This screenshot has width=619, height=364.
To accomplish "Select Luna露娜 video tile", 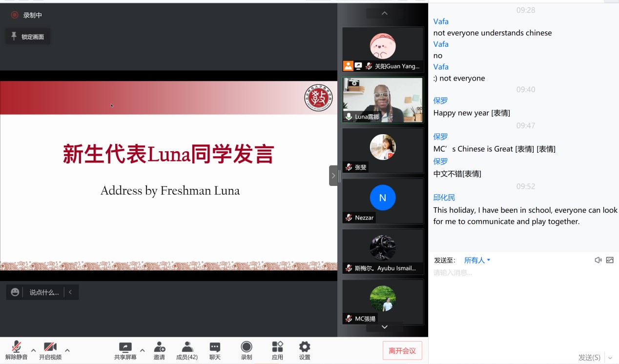I will (383, 100).
